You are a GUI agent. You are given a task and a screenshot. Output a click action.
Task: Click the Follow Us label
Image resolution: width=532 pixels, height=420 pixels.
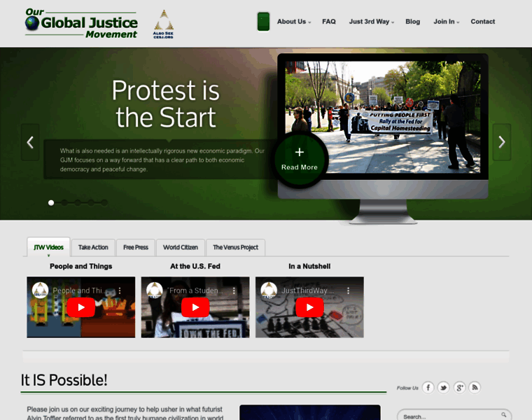coord(407,388)
